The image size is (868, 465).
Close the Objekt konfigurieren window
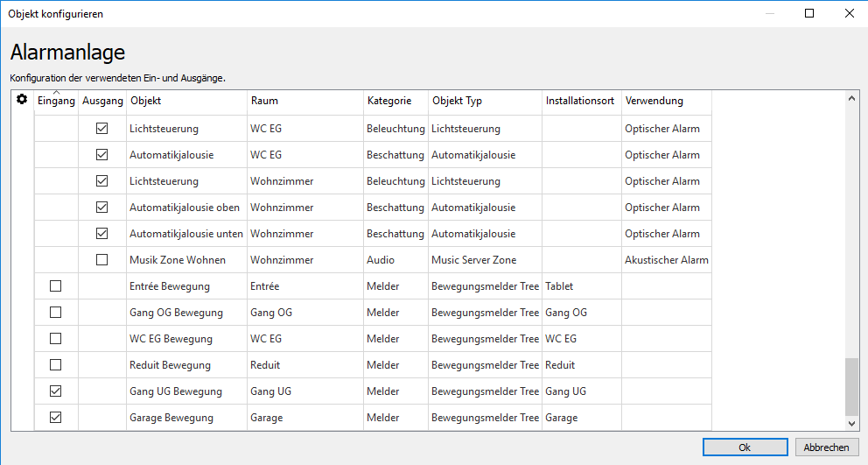click(x=848, y=13)
